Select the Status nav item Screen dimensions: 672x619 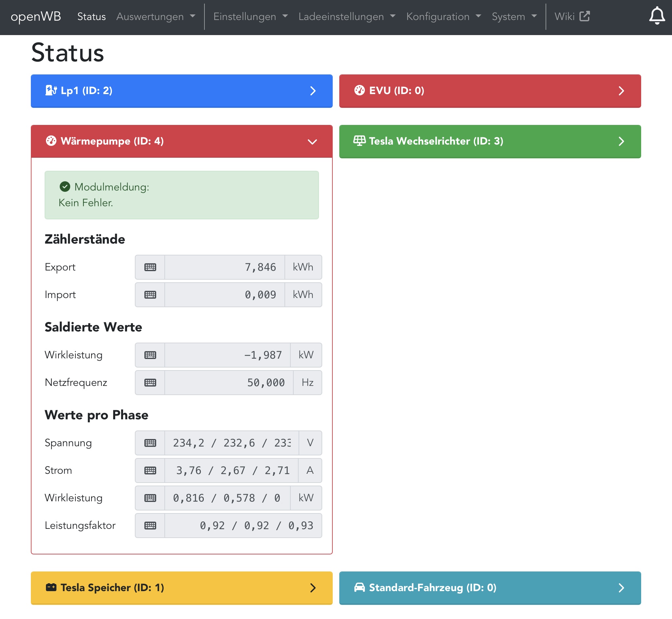[92, 16]
